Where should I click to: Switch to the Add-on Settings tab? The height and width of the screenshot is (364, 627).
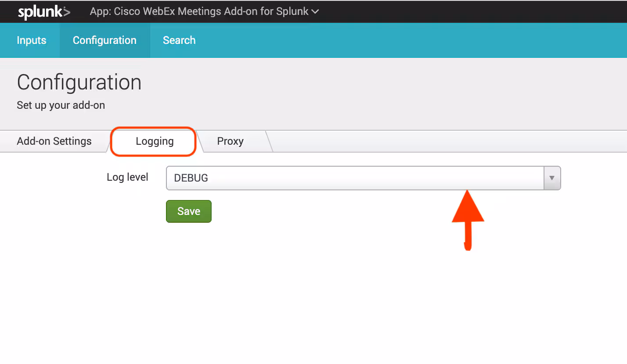(x=54, y=141)
